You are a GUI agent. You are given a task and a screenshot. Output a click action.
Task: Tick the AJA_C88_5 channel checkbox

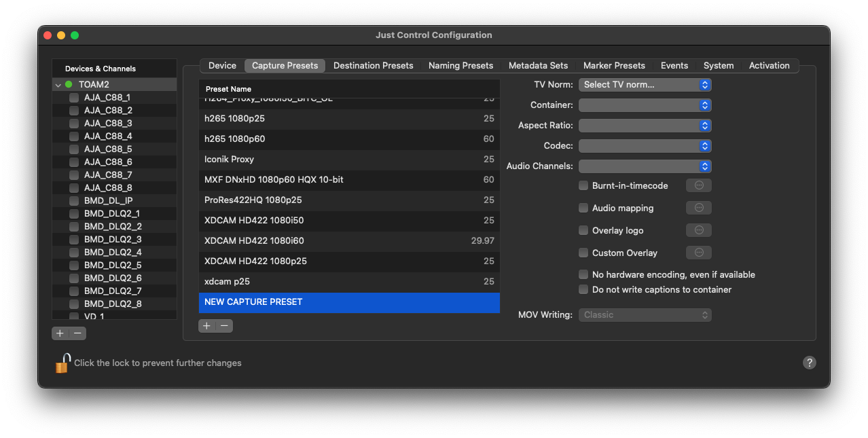[74, 149]
